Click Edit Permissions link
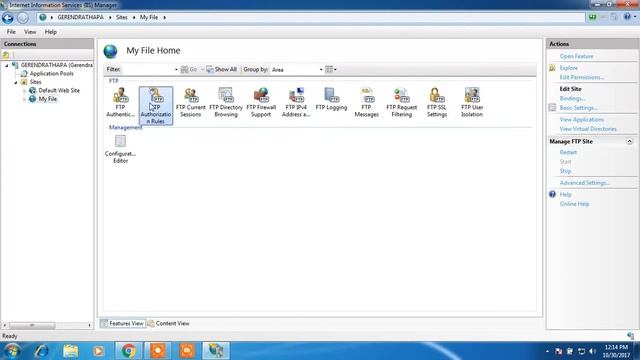Viewport: 640px width, 360px height. (x=582, y=78)
